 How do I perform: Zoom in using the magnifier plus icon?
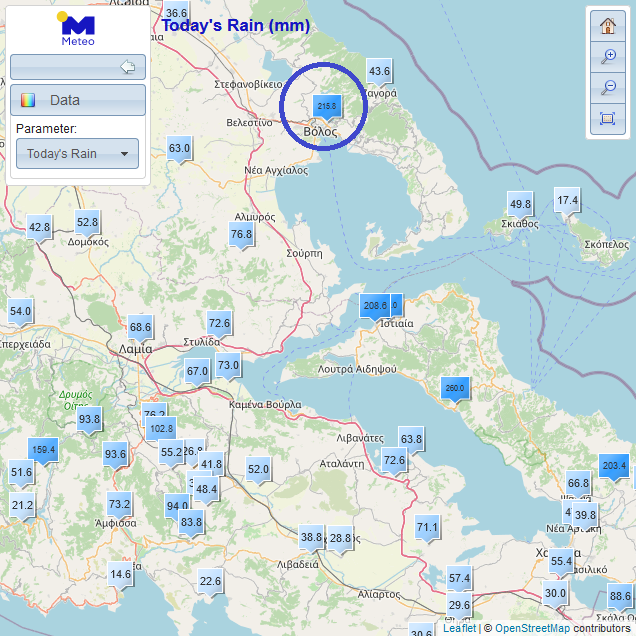click(x=607, y=57)
